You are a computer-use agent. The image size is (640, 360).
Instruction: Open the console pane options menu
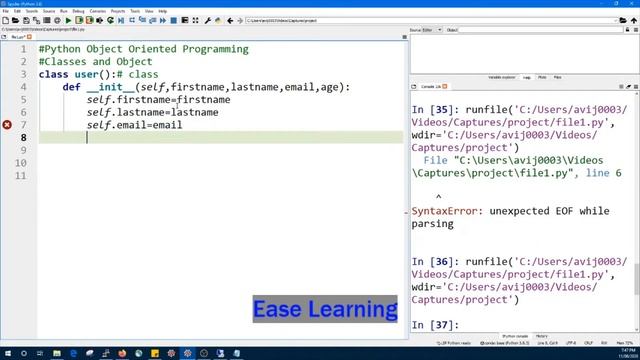click(636, 87)
